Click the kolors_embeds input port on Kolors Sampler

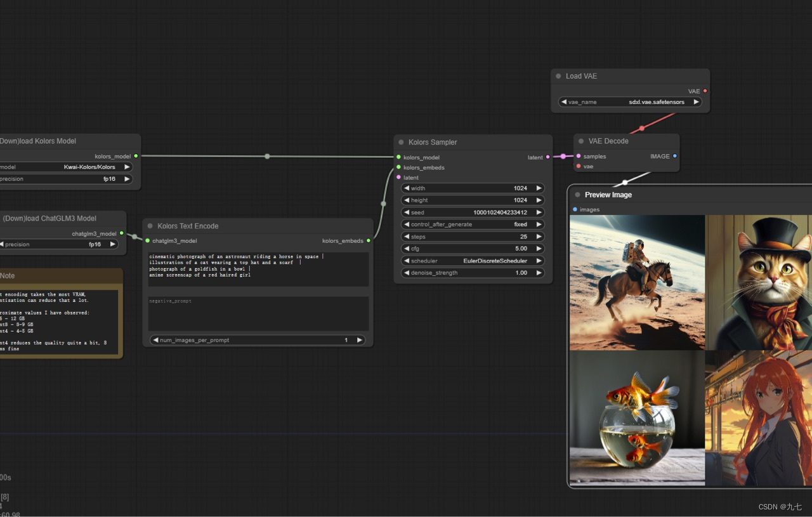[x=398, y=167]
